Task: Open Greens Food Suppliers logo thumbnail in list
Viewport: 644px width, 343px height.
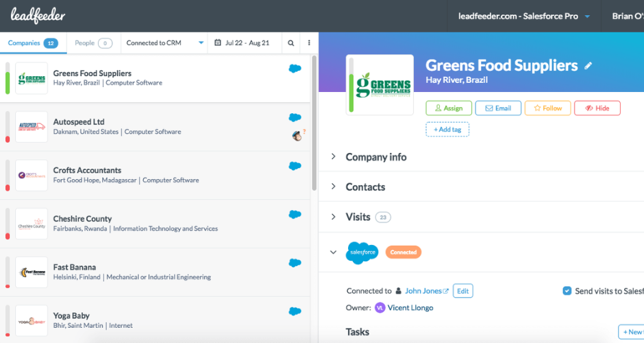Action: click(32, 78)
